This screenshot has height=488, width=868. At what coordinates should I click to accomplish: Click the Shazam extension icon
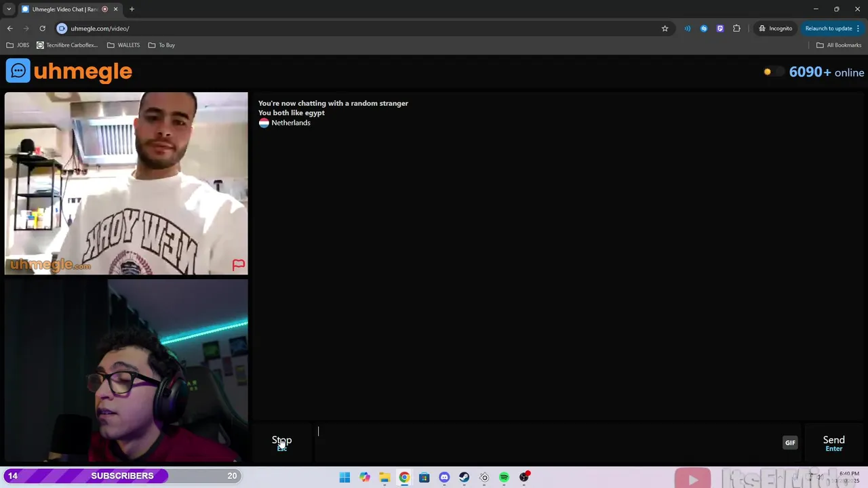(704, 28)
